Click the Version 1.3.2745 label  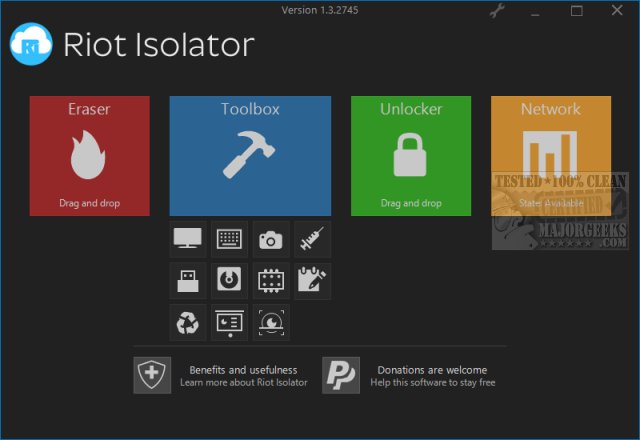(x=320, y=10)
